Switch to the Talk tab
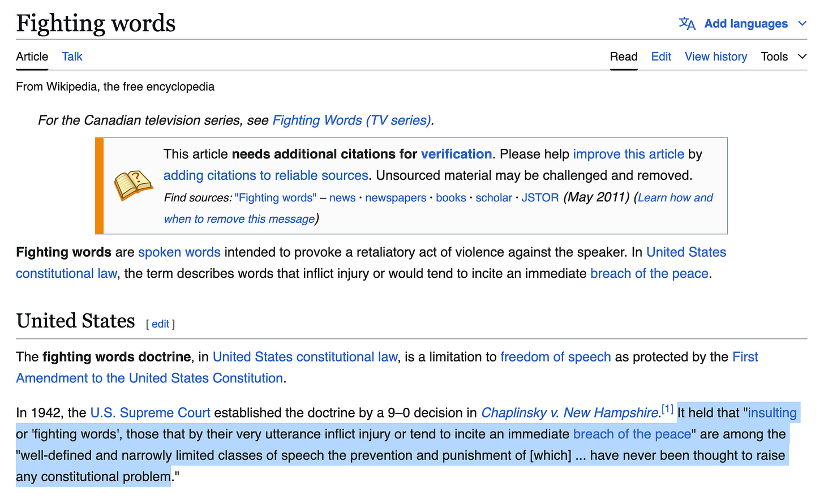The image size is (824, 504). (72, 57)
